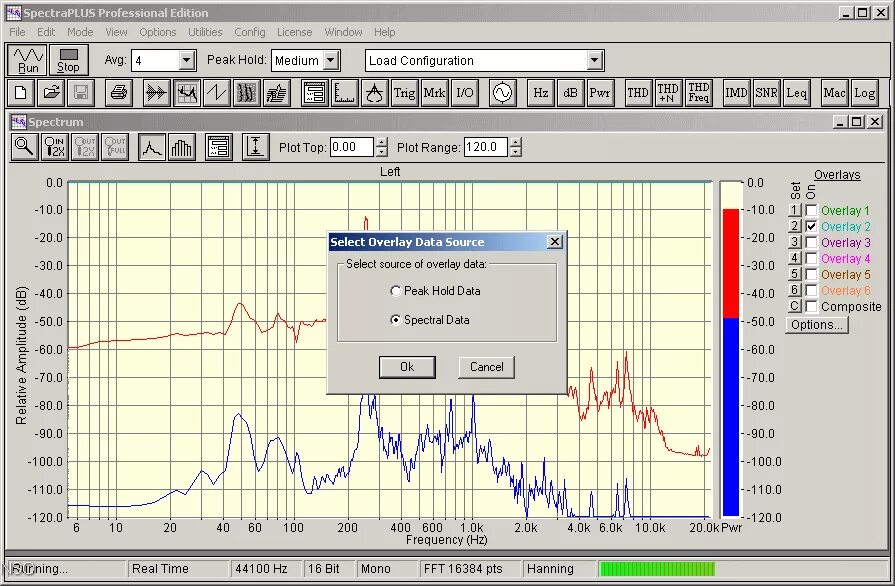The height and width of the screenshot is (586, 895).
Task: Open the Help menu
Action: click(x=384, y=32)
